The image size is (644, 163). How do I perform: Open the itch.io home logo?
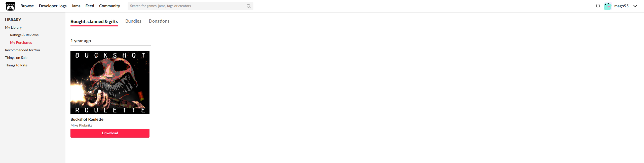point(10,6)
